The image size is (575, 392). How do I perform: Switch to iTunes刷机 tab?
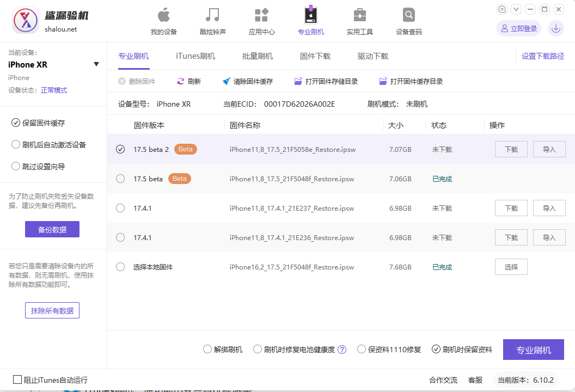pos(195,56)
